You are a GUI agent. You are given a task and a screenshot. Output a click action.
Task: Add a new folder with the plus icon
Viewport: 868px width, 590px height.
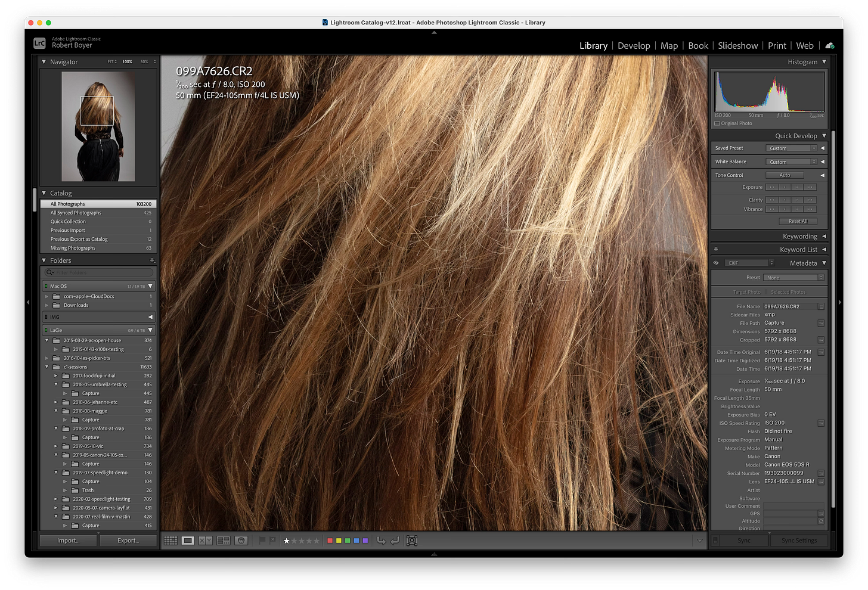[152, 260]
